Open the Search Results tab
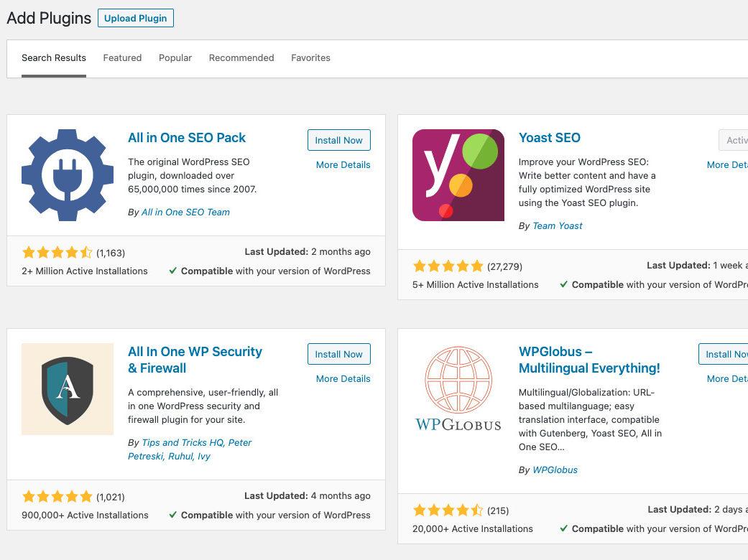 coord(54,57)
